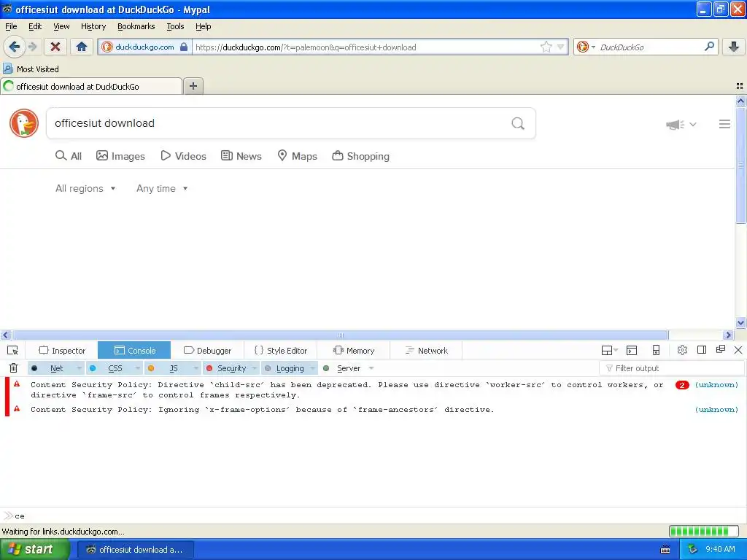Screen dimensions: 747x560
Task: Show Videos search results
Action: pos(183,156)
